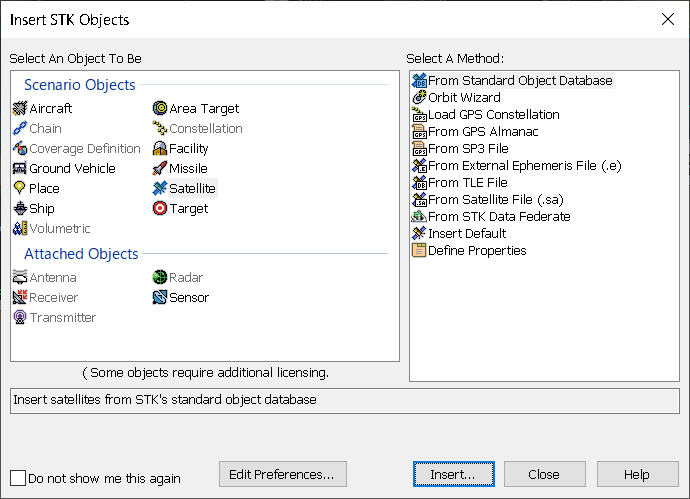Image resolution: width=690 pixels, height=499 pixels.
Task: Choose the Ground Vehicle icon
Action: 20,169
